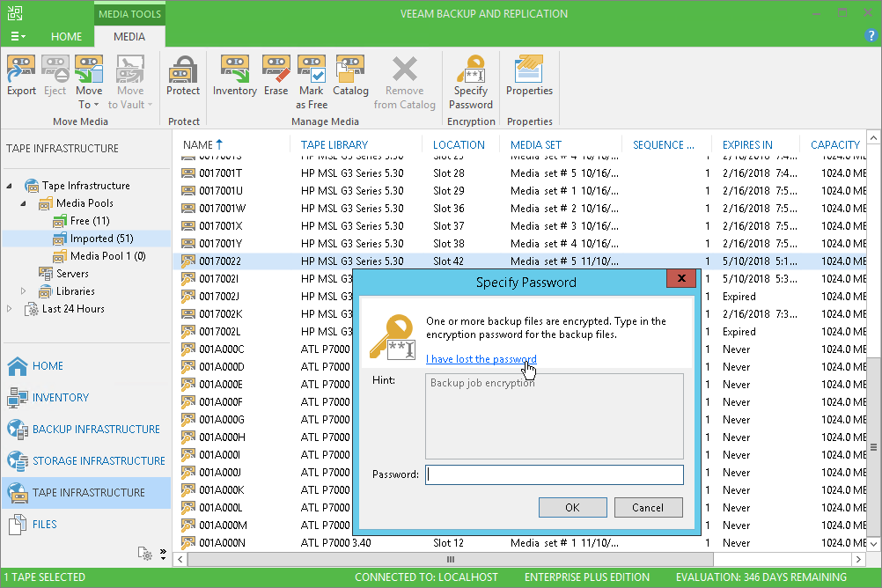882x588 pixels.
Task: Click the Password input field
Action: [x=554, y=474]
